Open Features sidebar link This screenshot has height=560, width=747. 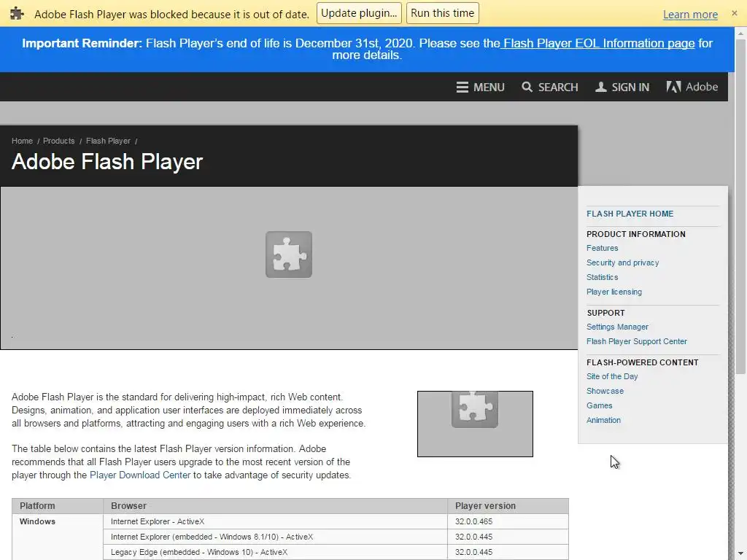602,248
